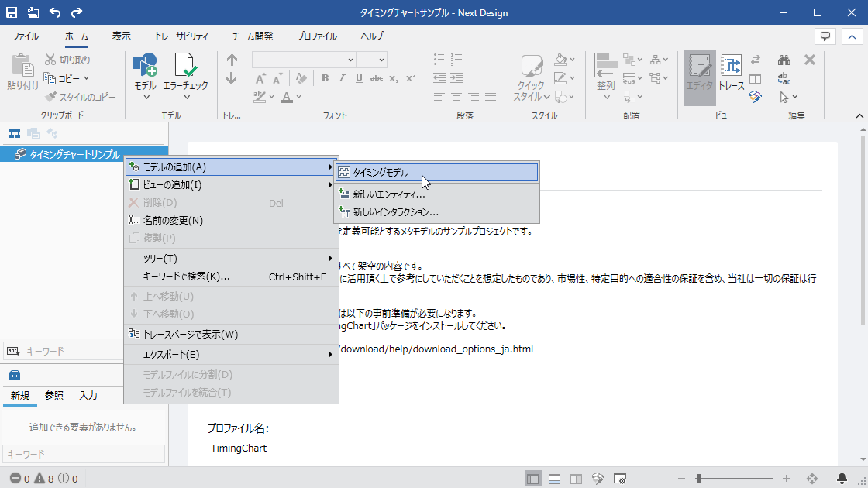Click the move-up arrow in トレ... group

pyautogui.click(x=232, y=60)
